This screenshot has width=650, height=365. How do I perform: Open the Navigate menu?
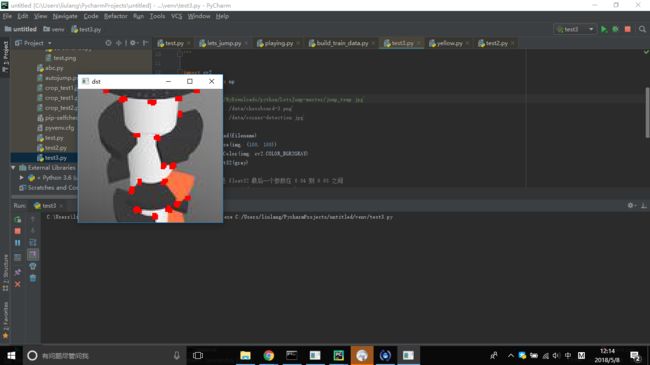coord(65,16)
